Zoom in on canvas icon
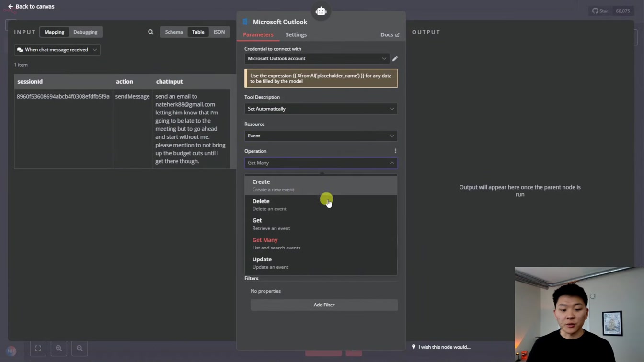The height and width of the screenshot is (362, 644). point(59,349)
